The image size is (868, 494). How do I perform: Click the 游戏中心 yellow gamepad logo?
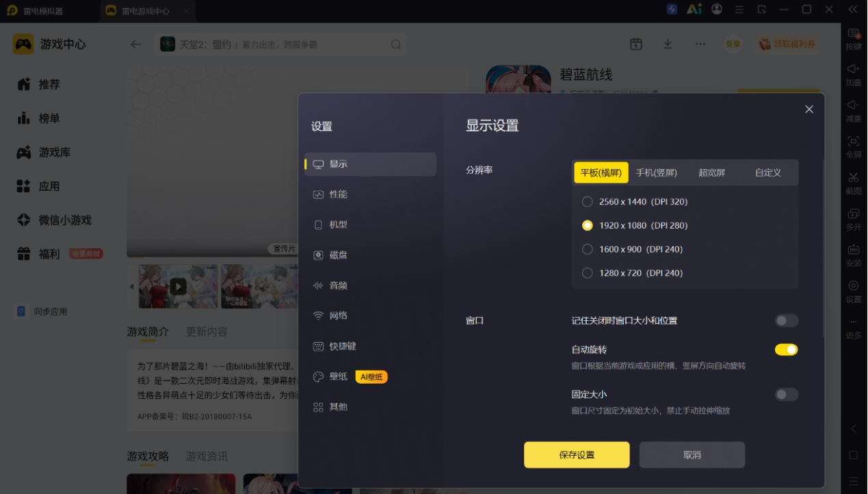click(23, 44)
